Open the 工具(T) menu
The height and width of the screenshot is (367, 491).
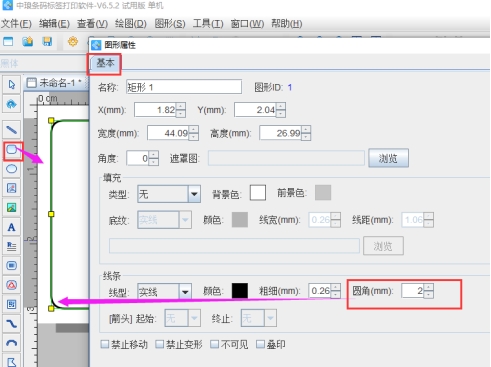point(208,24)
